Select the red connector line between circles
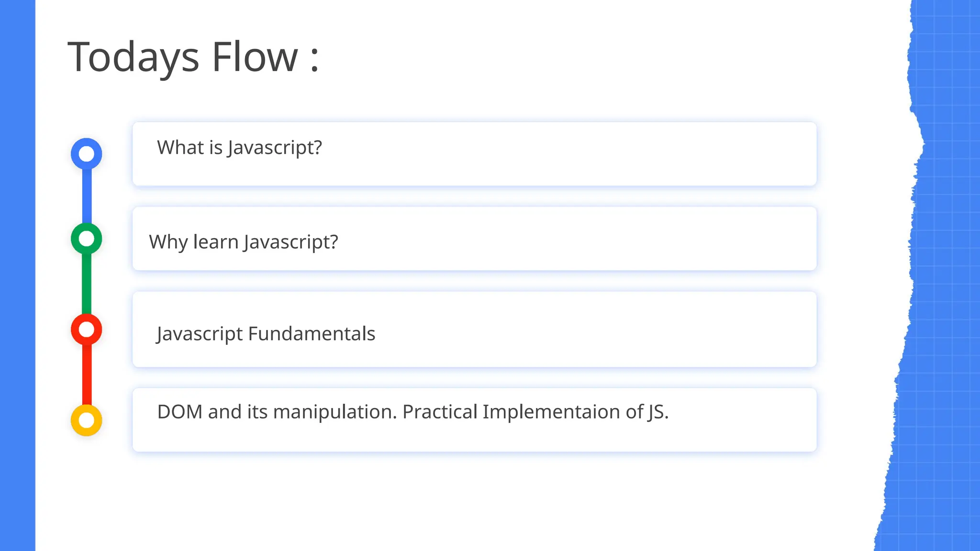 pyautogui.click(x=87, y=375)
